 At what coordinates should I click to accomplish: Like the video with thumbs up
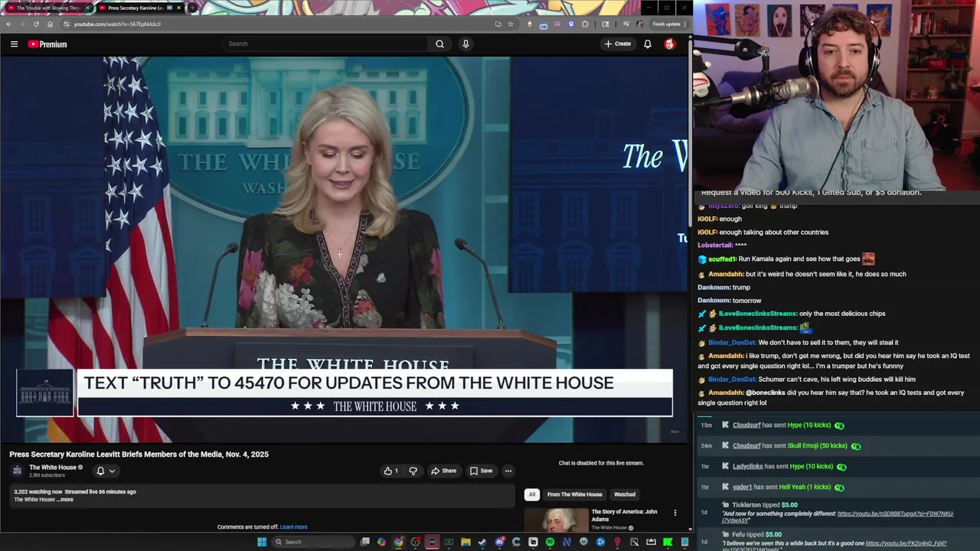point(391,471)
